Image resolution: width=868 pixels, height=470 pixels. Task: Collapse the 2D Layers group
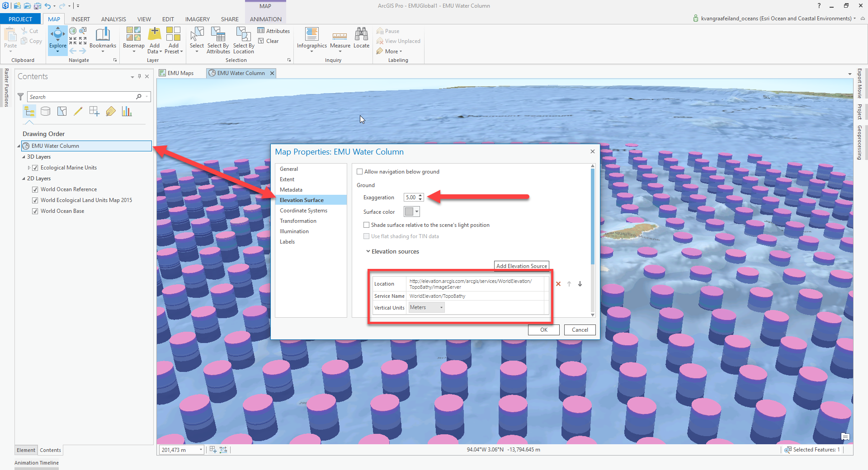(24, 179)
